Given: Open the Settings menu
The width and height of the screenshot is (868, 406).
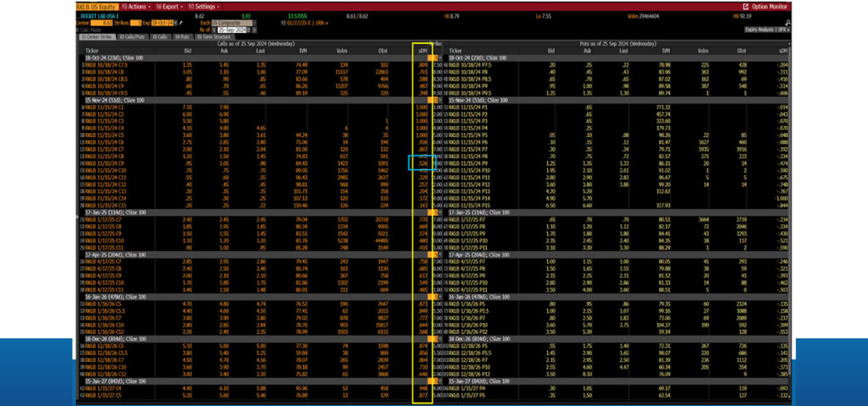Looking at the screenshot, I should click(203, 5).
